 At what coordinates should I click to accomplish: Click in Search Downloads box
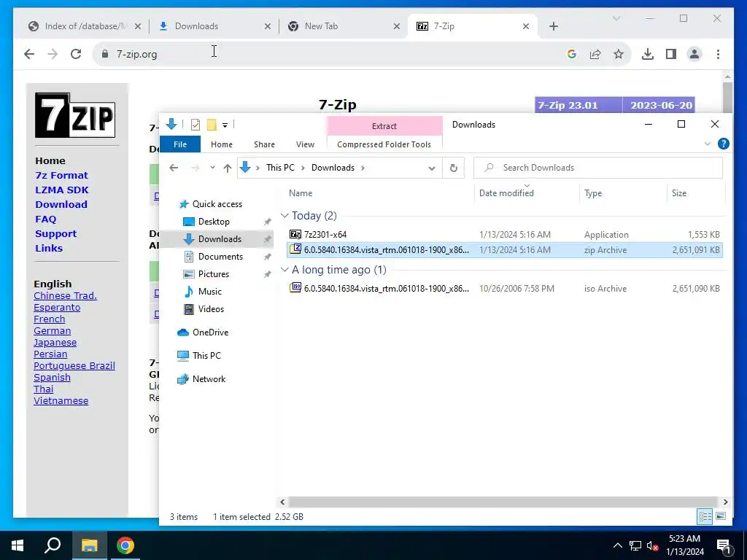[x=598, y=168]
